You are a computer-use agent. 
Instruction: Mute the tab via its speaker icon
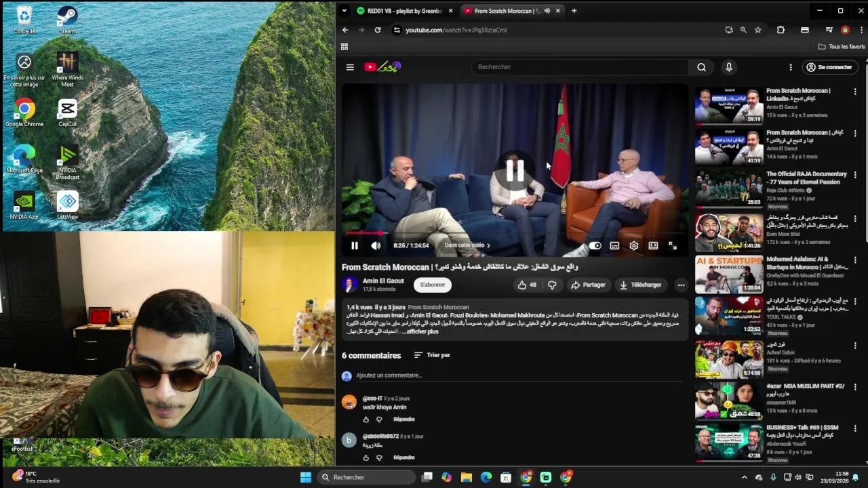(x=547, y=11)
